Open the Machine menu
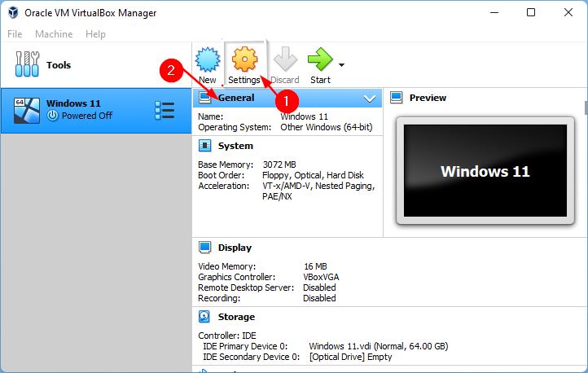The width and height of the screenshot is (588, 373). [54, 34]
